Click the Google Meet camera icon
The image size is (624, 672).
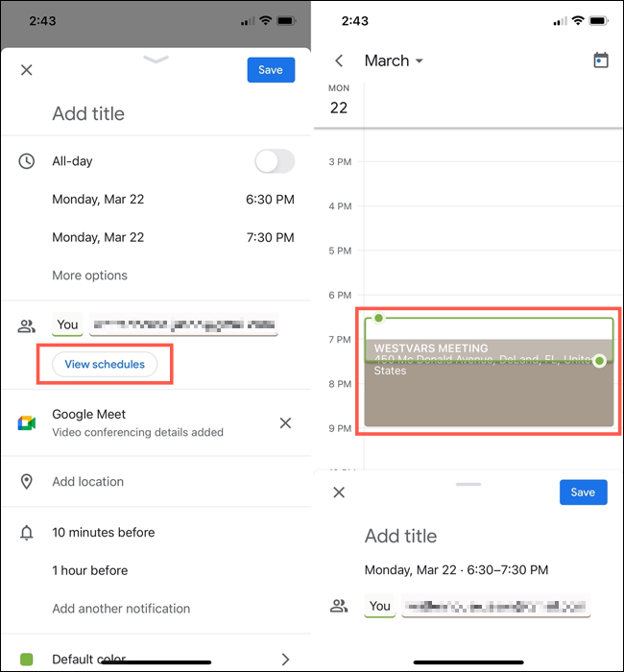pos(27,423)
